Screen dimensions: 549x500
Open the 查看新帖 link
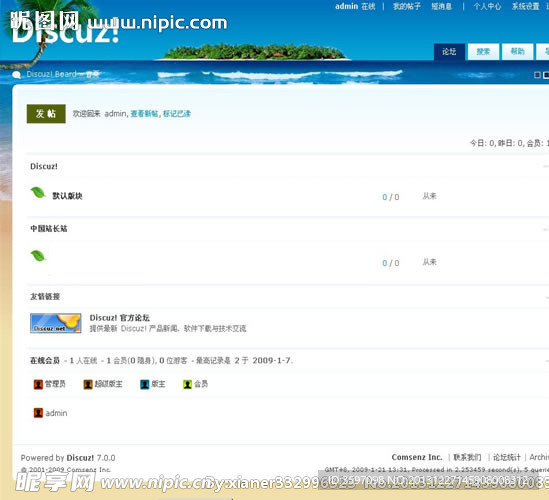pyautogui.click(x=144, y=114)
